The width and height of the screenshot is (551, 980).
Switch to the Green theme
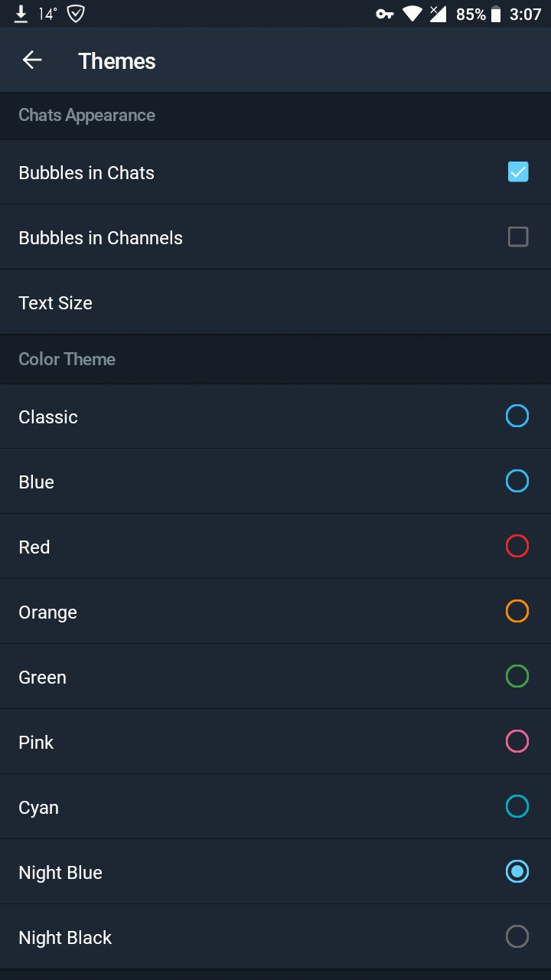click(x=517, y=677)
